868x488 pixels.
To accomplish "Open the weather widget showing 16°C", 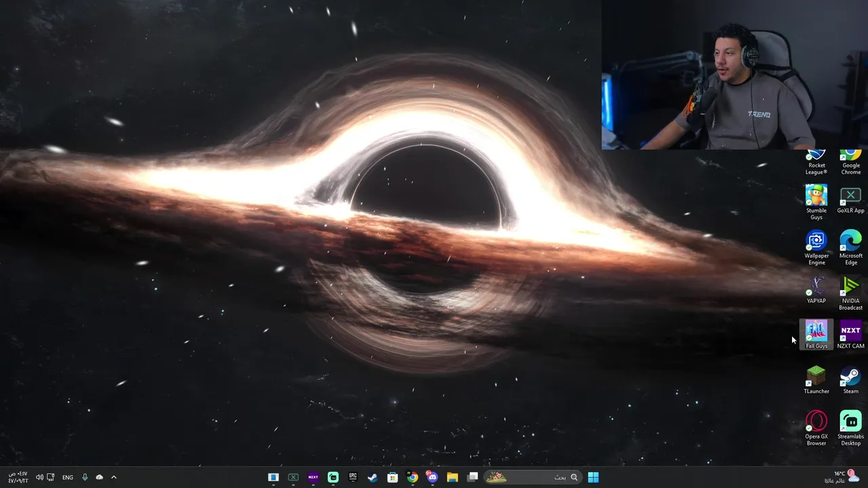I will tap(842, 477).
